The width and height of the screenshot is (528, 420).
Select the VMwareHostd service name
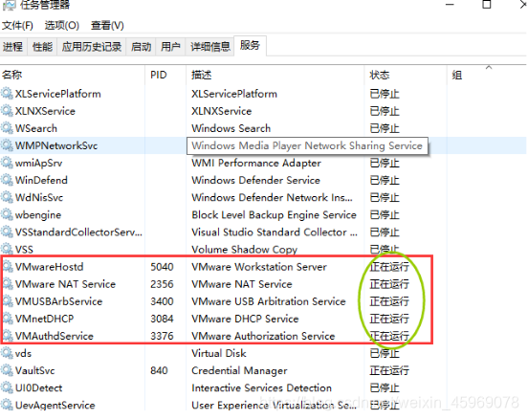pos(49,267)
